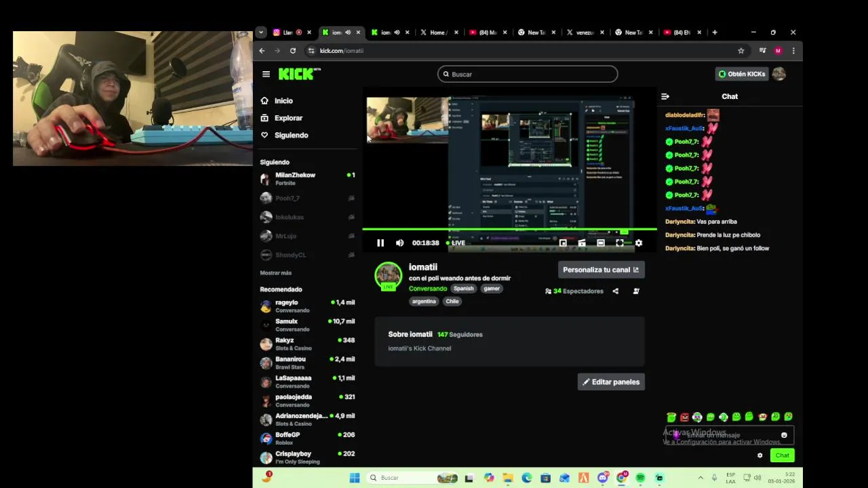Click Editar paneles button
This screenshot has height=488, width=868.
click(611, 382)
